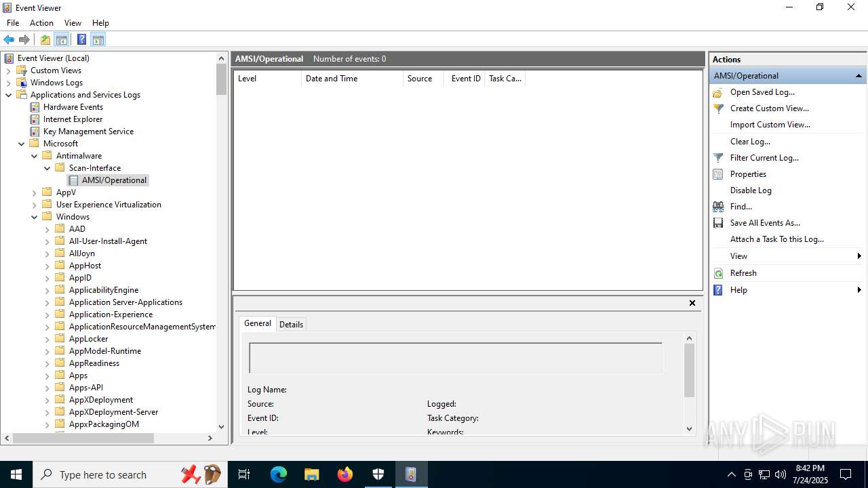The height and width of the screenshot is (488, 868).
Task: Collapse the Microsoft folder node
Action: 22,144
